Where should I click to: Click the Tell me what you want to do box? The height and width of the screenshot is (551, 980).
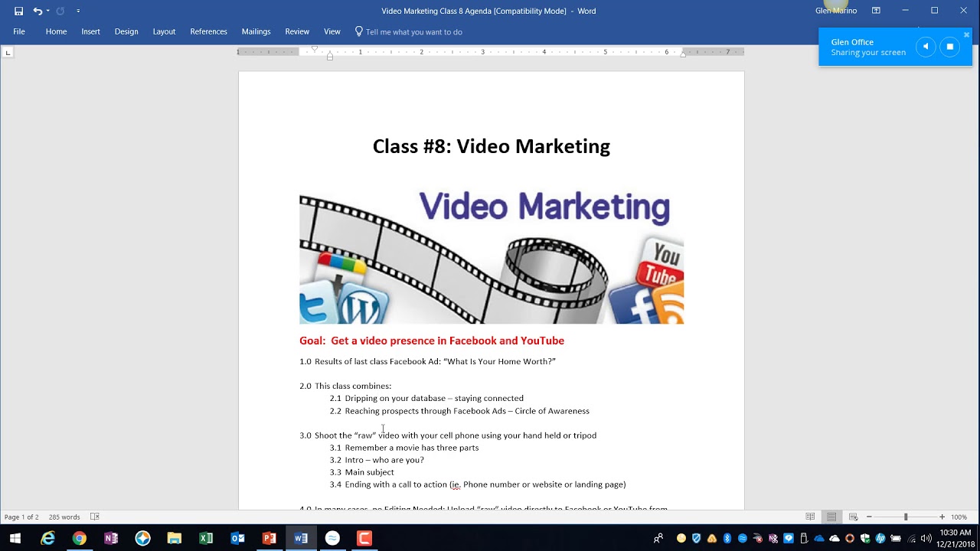(408, 31)
